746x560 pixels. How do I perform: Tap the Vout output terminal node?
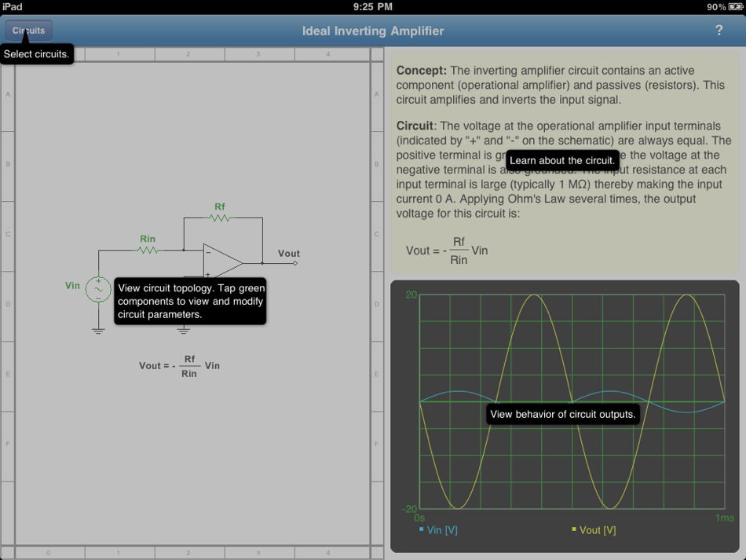click(295, 263)
